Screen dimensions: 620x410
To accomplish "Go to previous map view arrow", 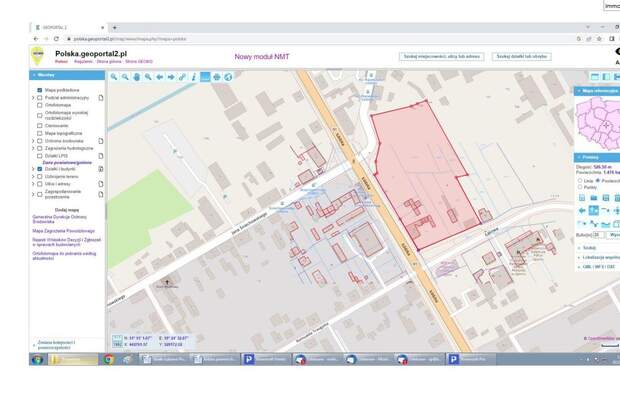I will click(x=159, y=77).
